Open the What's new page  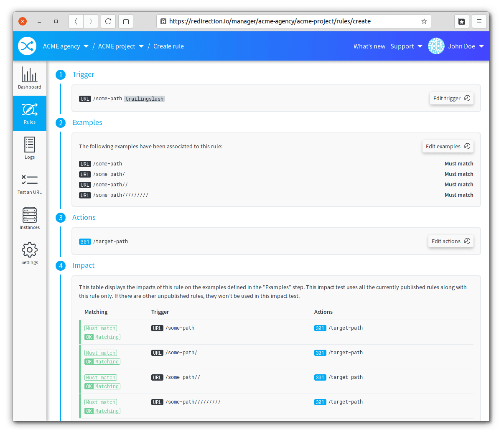[369, 46]
